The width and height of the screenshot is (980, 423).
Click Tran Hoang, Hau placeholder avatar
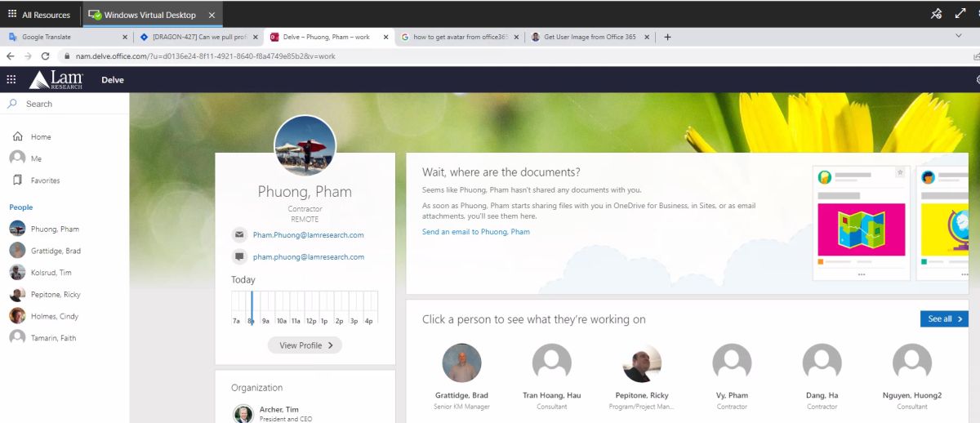(552, 363)
